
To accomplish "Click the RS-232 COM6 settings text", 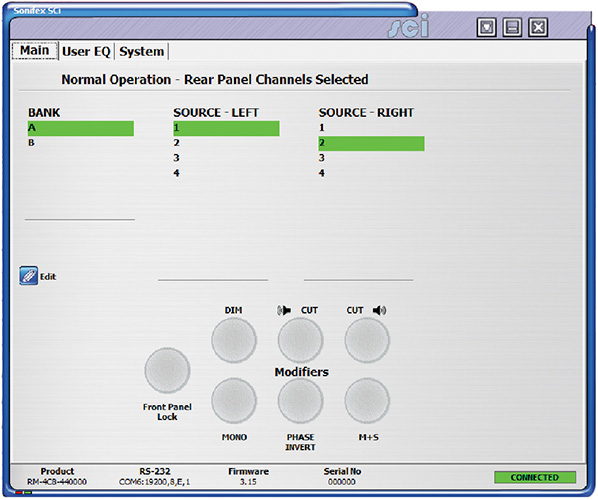I will (x=154, y=482).
